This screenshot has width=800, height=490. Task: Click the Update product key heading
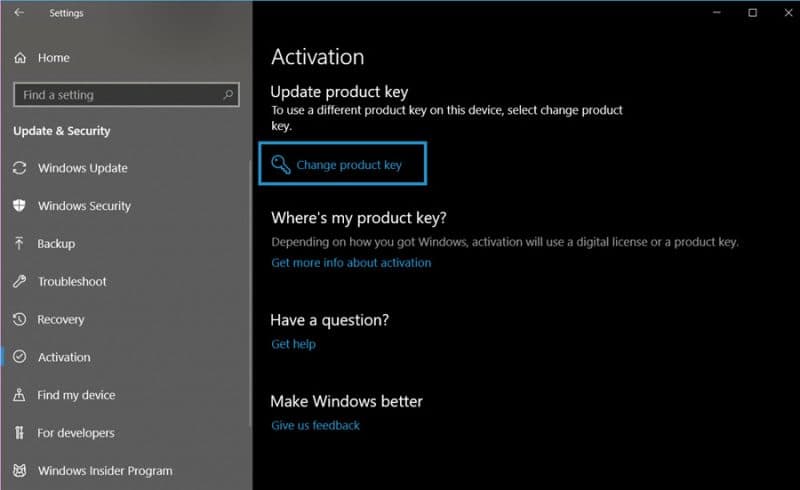pos(339,92)
